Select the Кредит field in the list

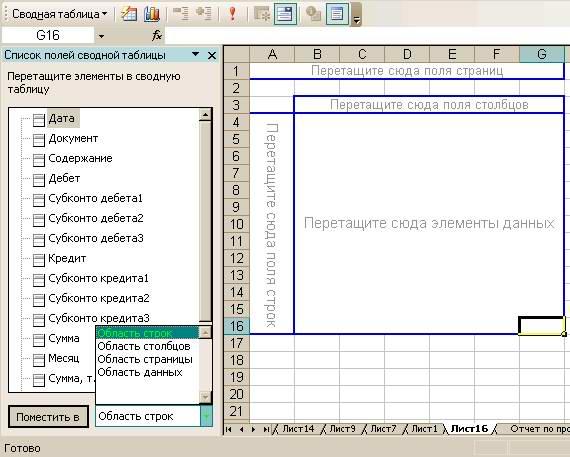click(x=67, y=258)
